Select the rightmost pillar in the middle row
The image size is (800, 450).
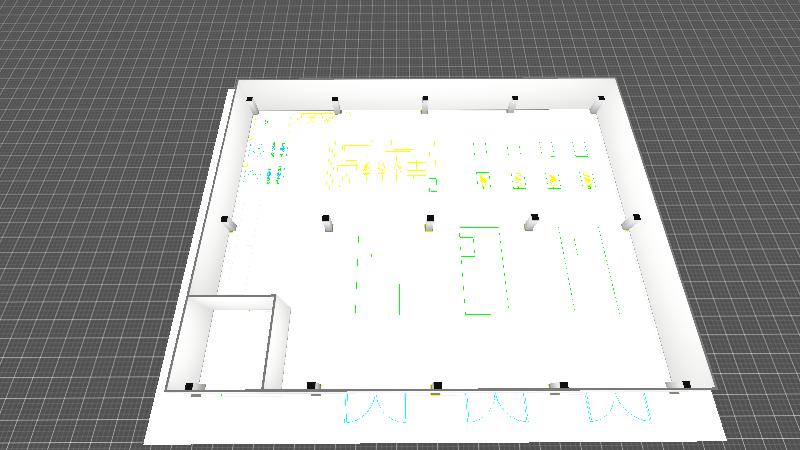click(x=631, y=220)
